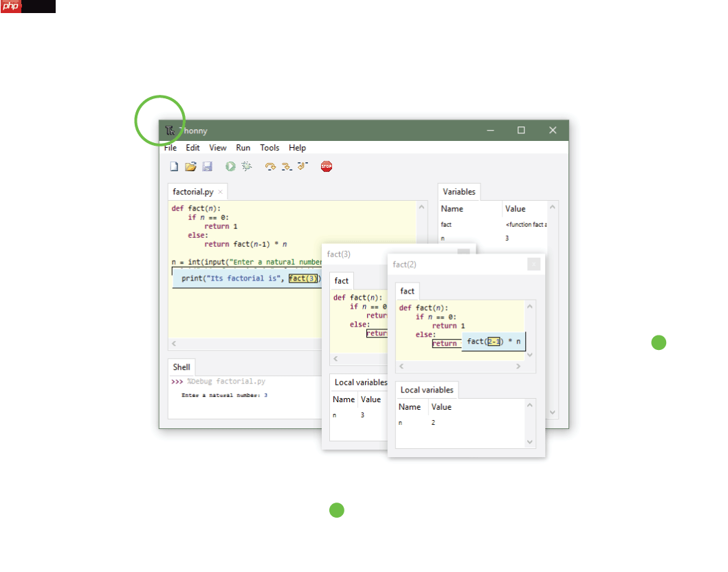Click the Variables panel scroll-down arrow
This screenshot has height=572, width=728.
(553, 412)
